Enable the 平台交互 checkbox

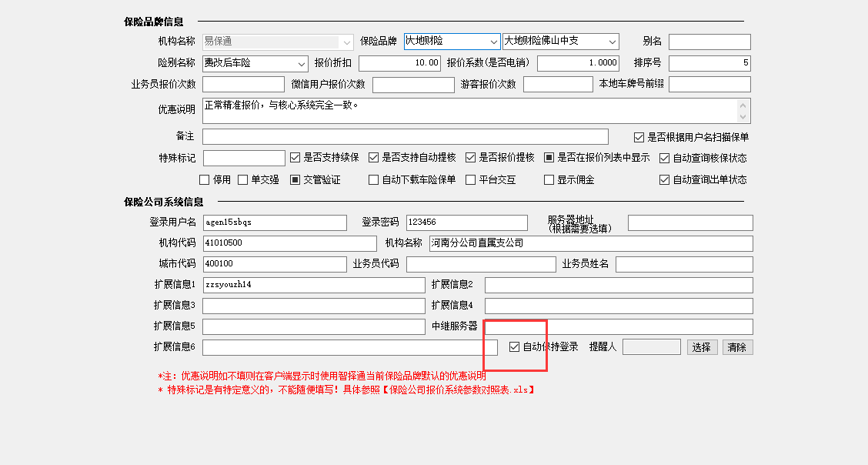coord(470,180)
